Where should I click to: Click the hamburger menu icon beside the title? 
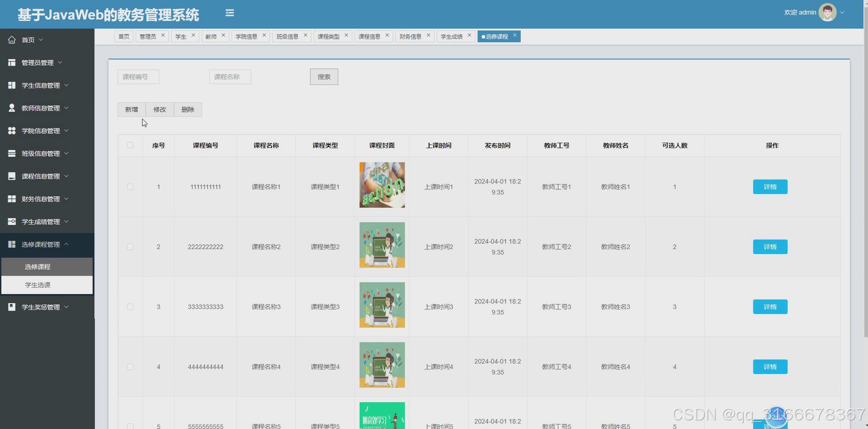click(x=230, y=13)
